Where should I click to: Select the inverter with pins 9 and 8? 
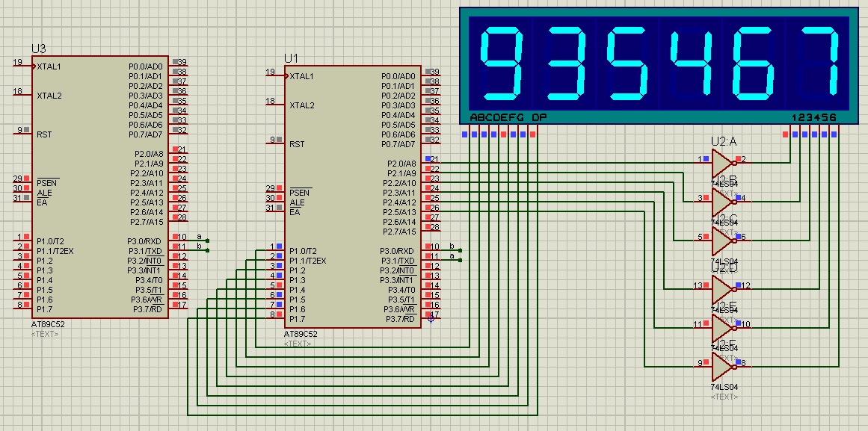click(x=723, y=366)
